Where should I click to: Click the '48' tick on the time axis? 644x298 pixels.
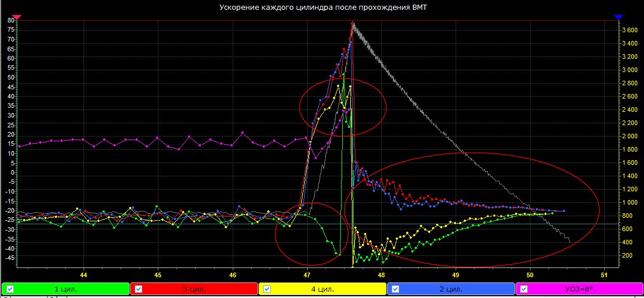tap(381, 274)
